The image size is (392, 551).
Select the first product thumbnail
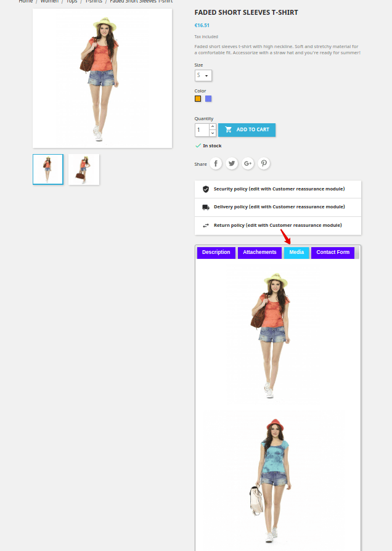point(48,169)
